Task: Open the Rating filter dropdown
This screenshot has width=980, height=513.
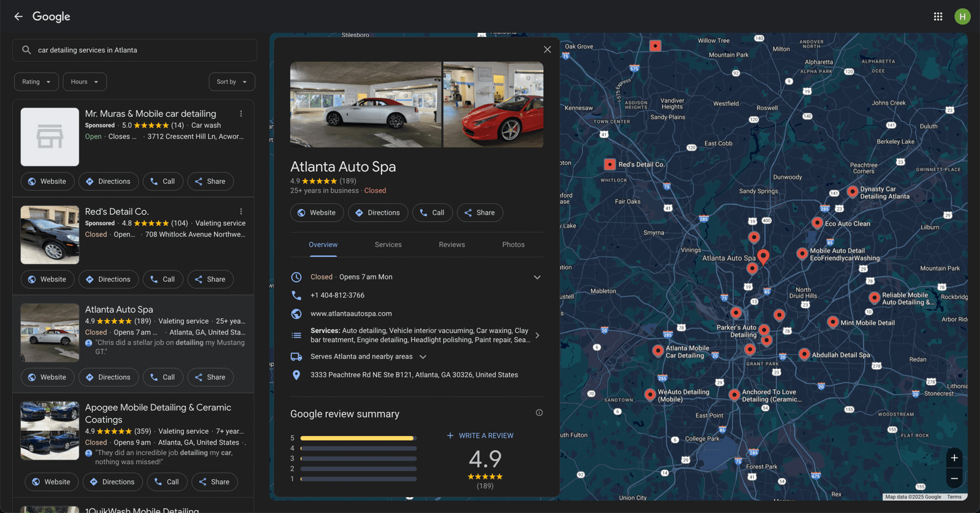Action: click(37, 81)
